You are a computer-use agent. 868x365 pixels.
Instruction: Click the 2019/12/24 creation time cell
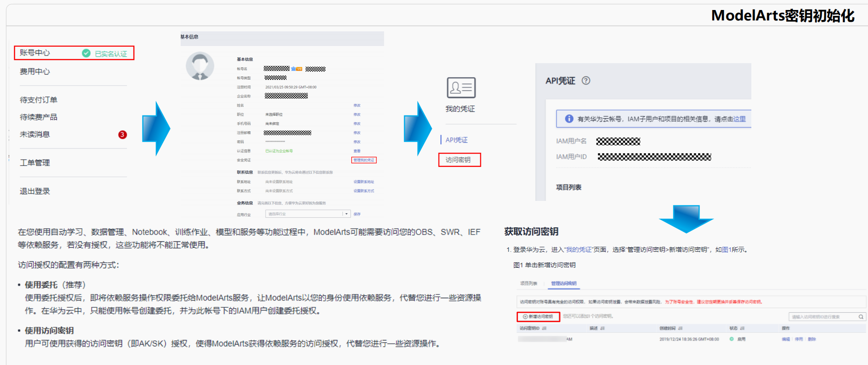pos(689,339)
